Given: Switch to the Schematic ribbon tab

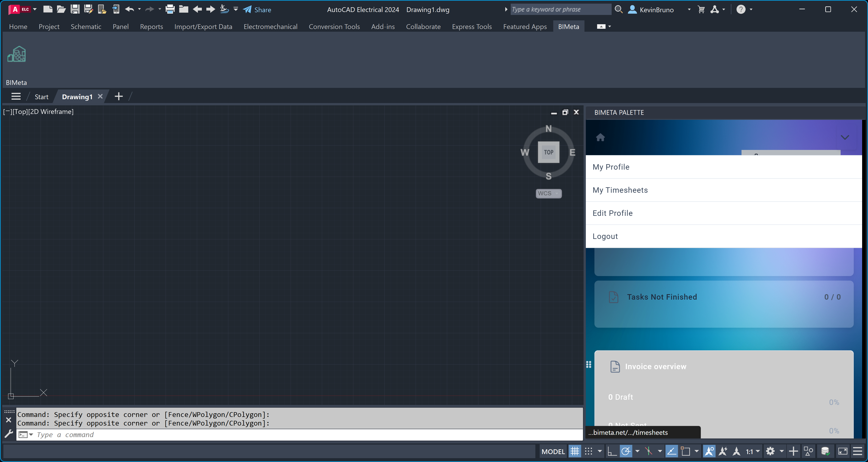Looking at the screenshot, I should click(x=86, y=27).
